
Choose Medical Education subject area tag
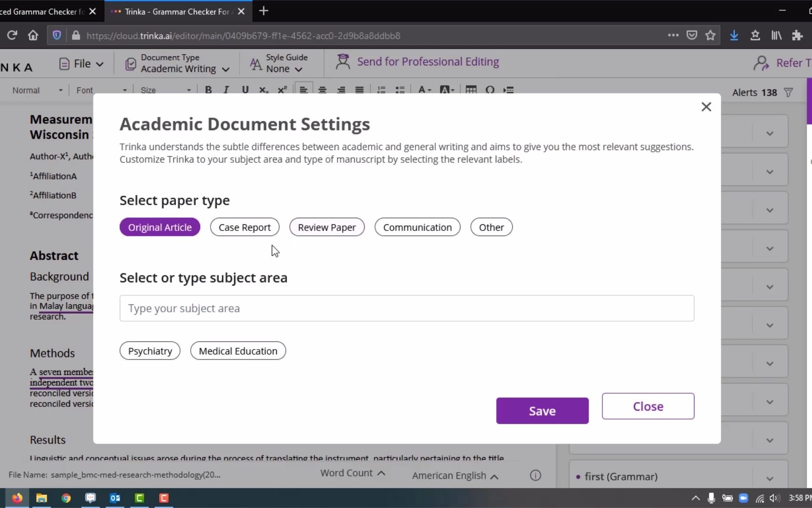238,351
